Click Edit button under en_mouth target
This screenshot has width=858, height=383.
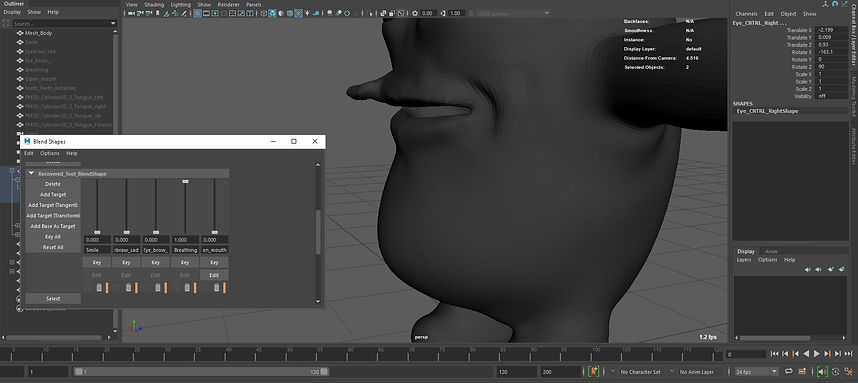[x=214, y=275]
